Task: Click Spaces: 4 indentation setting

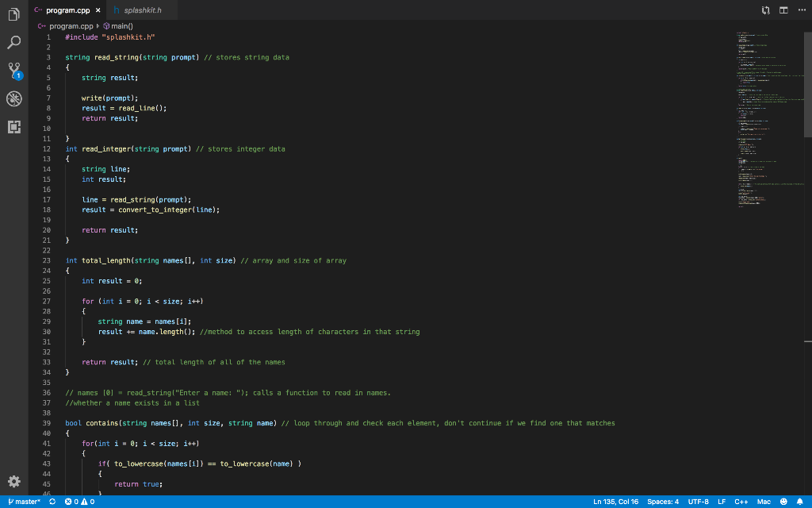Action: click(663, 502)
